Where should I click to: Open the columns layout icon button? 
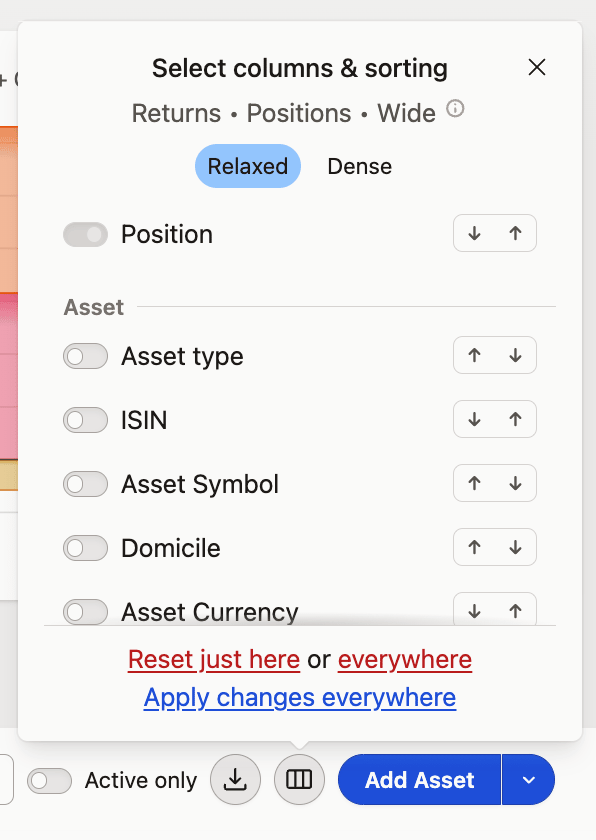pos(299,779)
